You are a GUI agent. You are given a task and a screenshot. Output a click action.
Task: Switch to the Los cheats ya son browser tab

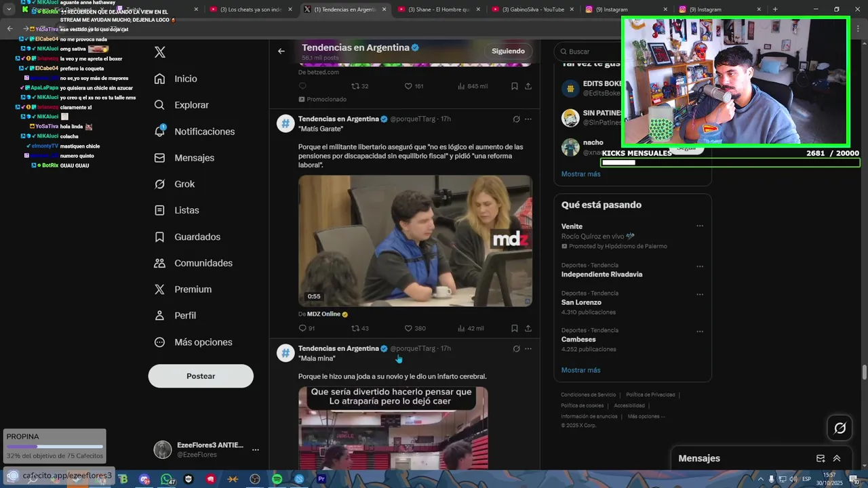(x=250, y=9)
